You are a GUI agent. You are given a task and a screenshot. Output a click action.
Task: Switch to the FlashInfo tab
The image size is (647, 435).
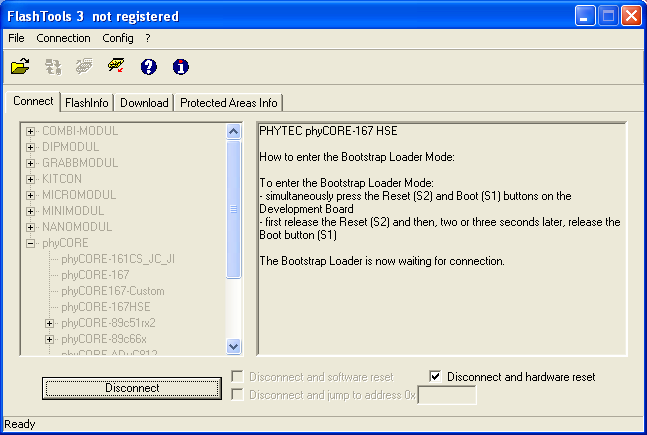click(x=87, y=103)
